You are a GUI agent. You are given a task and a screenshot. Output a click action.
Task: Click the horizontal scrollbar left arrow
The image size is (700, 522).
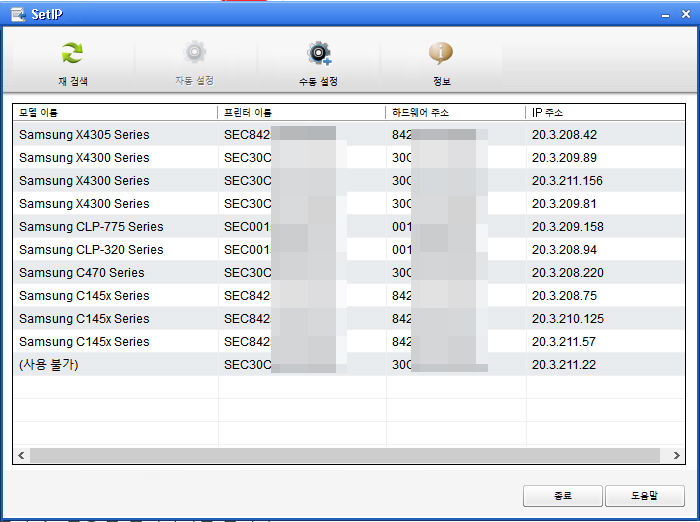tap(21, 455)
